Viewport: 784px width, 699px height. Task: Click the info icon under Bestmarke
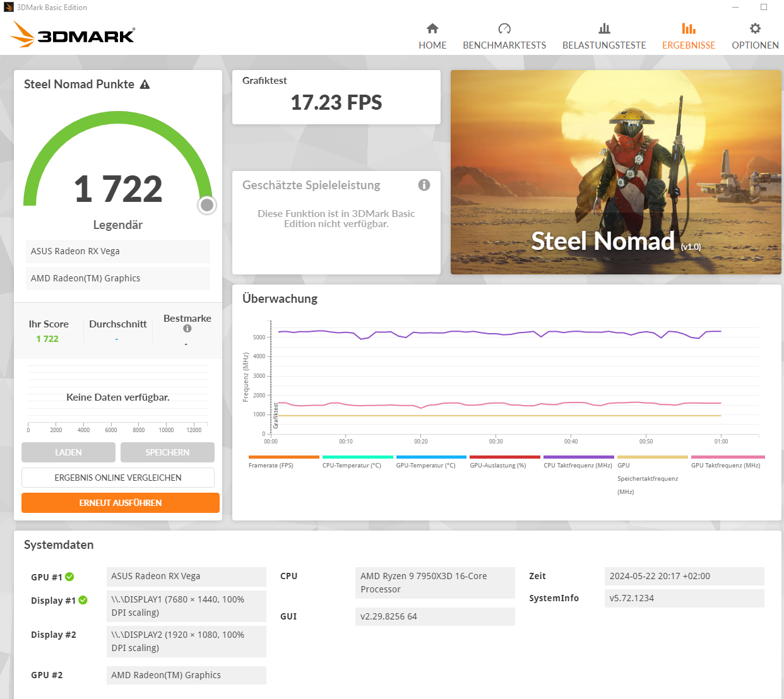click(x=187, y=329)
